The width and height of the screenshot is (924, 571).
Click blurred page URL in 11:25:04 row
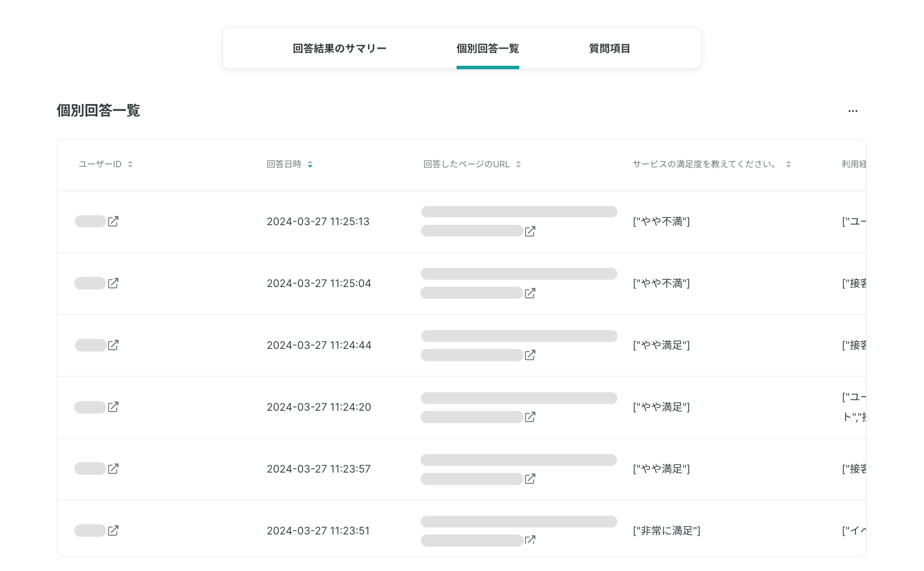pyautogui.click(x=519, y=283)
